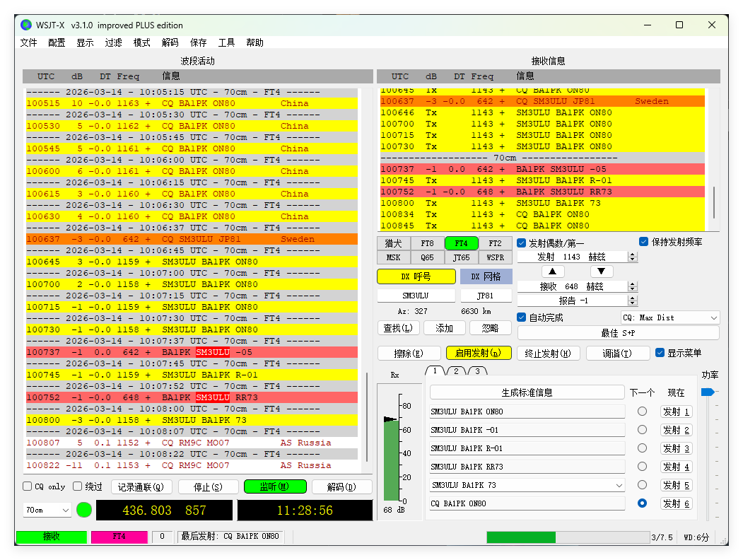This screenshot has height=560, width=743.
Task: Click the 解码(D) button
Action: point(341,486)
